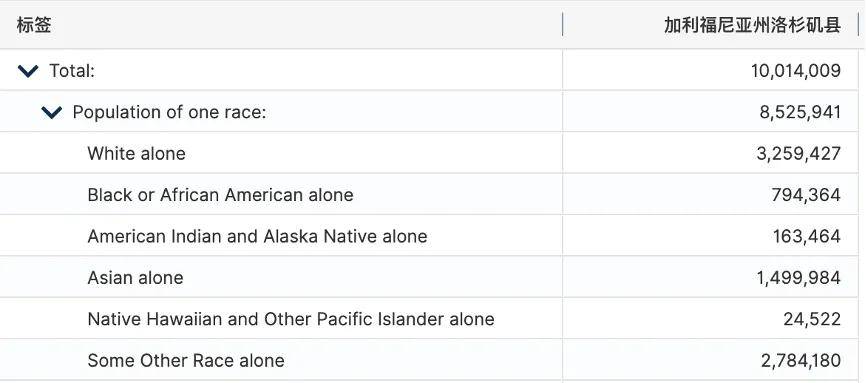This screenshot has width=866, height=383.
Task: Click the value 24,522
Action: (812, 319)
